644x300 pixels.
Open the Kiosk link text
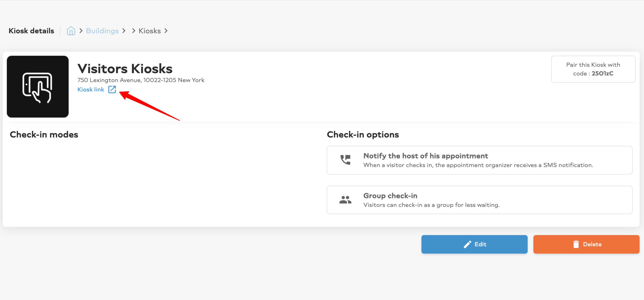(91, 90)
